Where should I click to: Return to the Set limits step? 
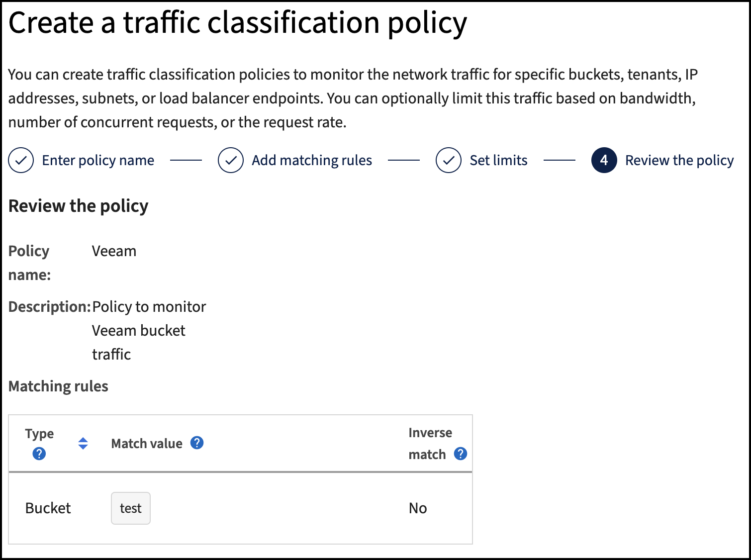pyautogui.click(x=498, y=160)
